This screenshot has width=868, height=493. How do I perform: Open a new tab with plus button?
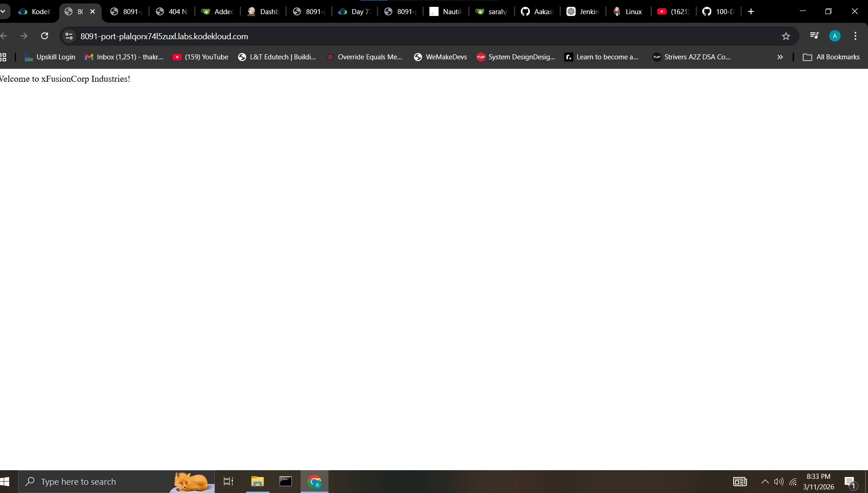tap(751, 11)
